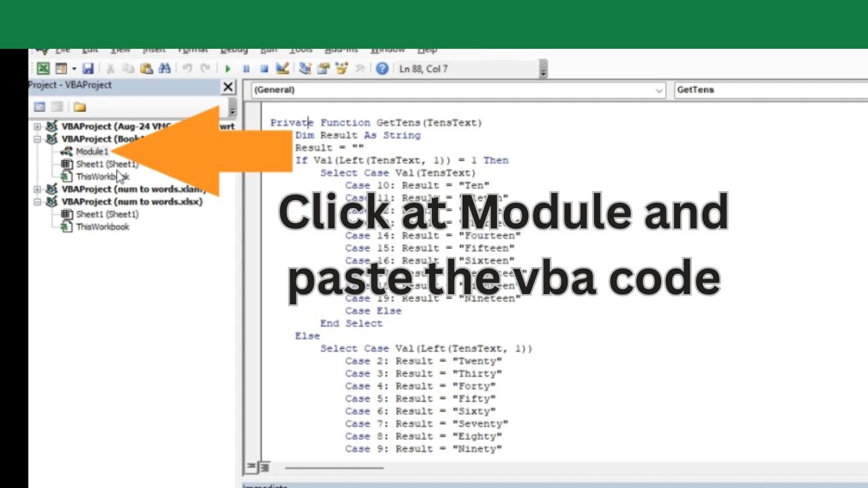Screen dimensions: 868x488
Task: Click 'Dim Result As String' code line
Action: tap(357, 136)
